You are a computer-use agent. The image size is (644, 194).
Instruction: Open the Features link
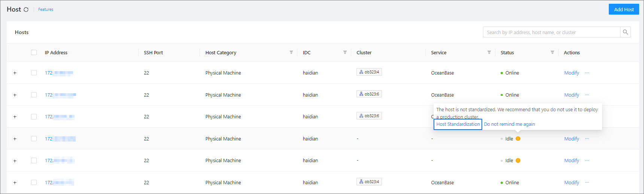click(46, 9)
